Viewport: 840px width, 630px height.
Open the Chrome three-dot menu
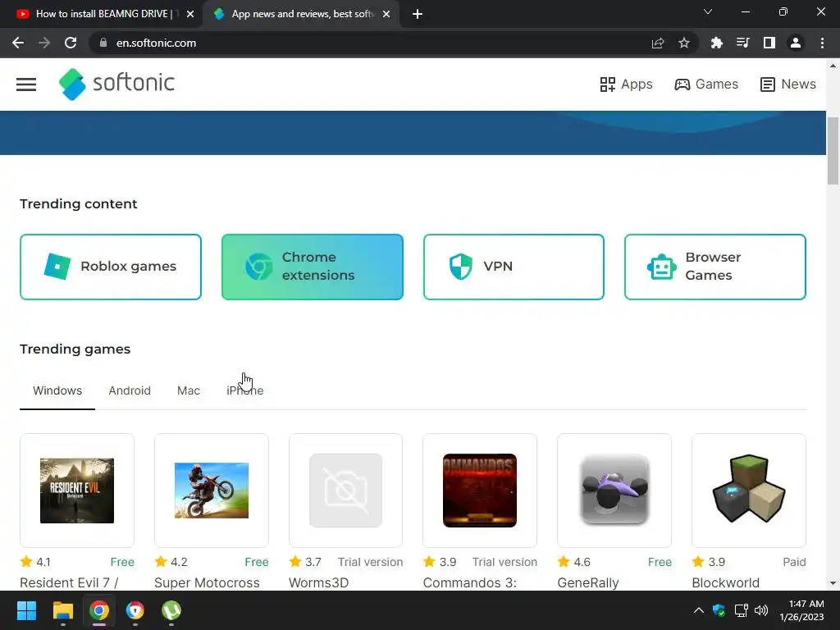(822, 43)
